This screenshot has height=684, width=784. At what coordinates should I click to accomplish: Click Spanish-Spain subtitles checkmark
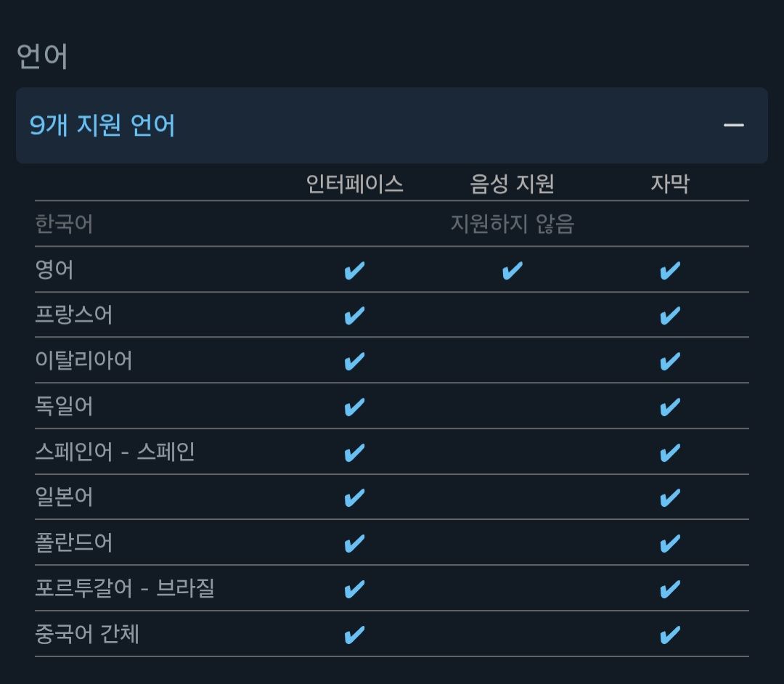(670, 452)
